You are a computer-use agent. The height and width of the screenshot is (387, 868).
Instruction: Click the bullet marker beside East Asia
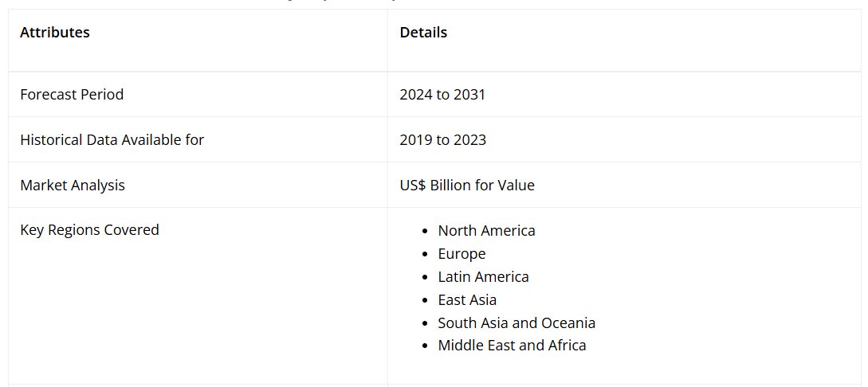pyautogui.click(x=426, y=301)
